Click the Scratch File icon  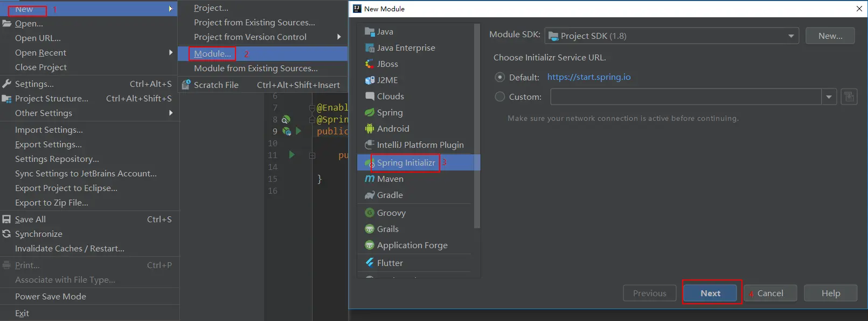(186, 85)
